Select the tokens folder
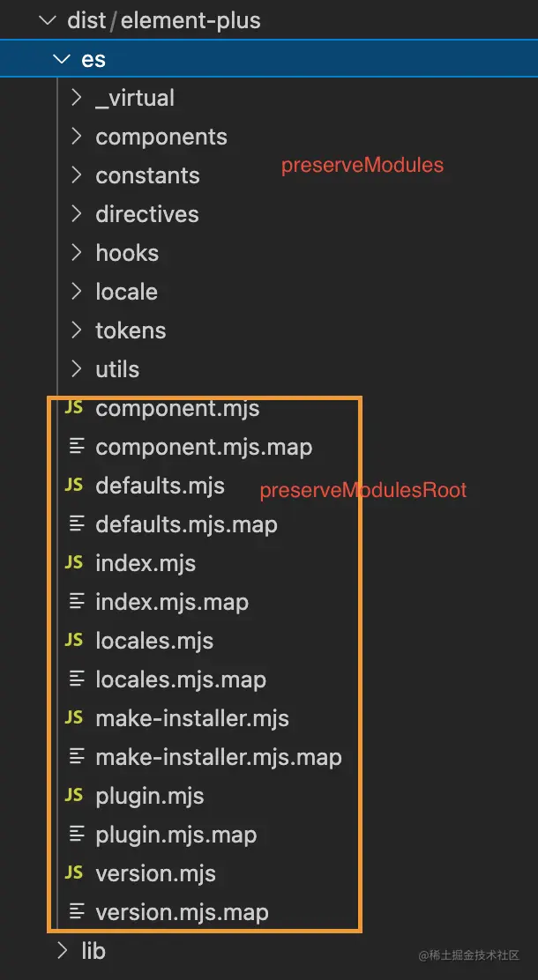 click(x=131, y=330)
